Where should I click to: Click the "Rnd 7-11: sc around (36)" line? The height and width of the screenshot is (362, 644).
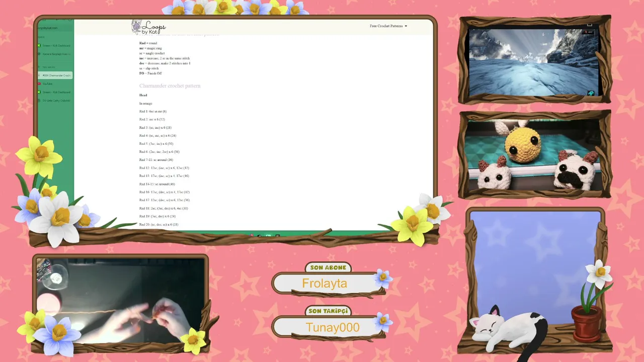pos(156,160)
